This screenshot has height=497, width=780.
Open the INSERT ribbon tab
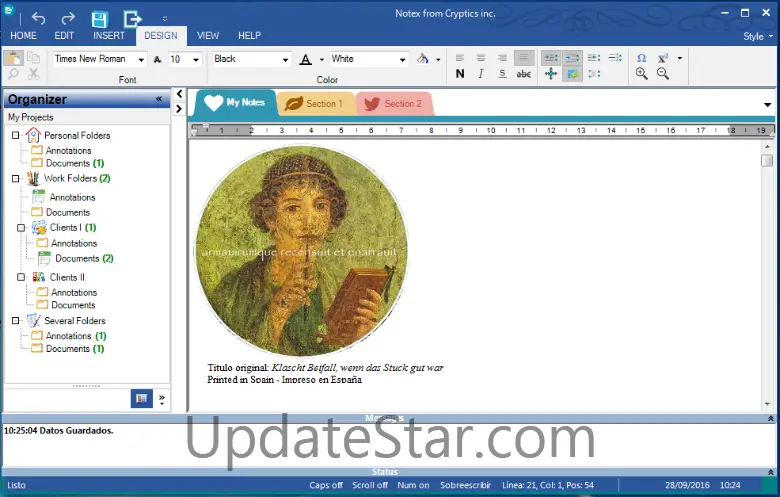tap(109, 35)
